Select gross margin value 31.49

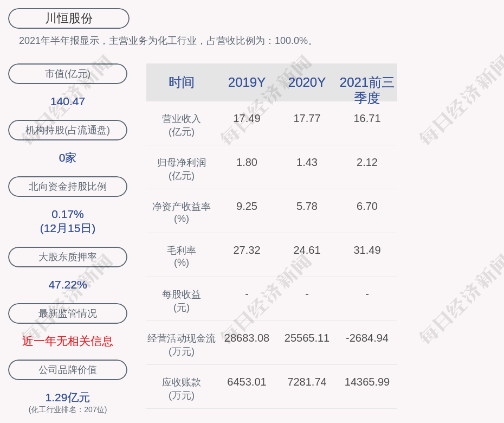point(367,250)
